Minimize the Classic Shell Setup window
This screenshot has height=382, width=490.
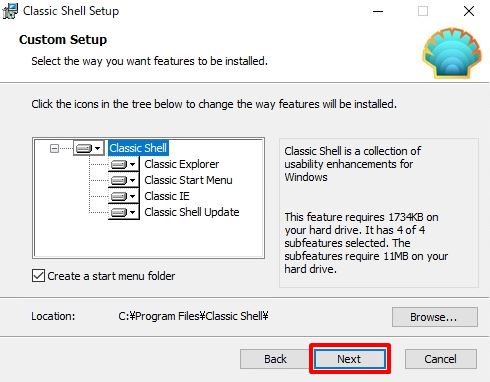tap(378, 11)
